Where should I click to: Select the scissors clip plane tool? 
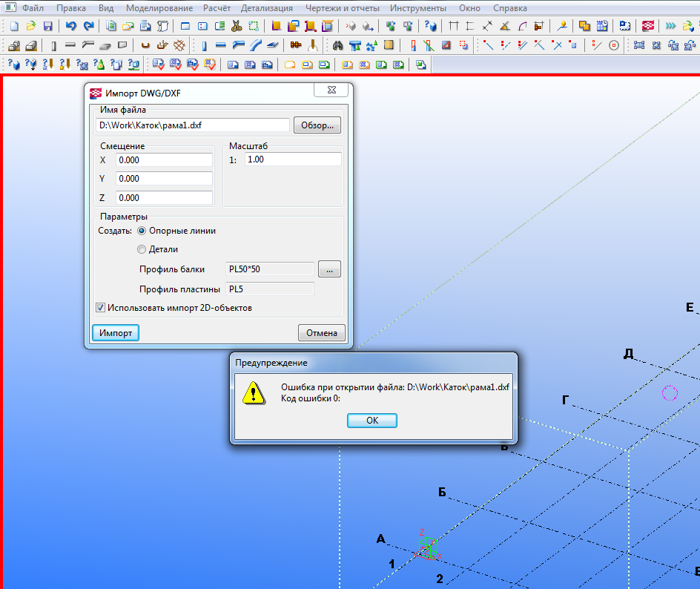pyautogui.click(x=236, y=26)
